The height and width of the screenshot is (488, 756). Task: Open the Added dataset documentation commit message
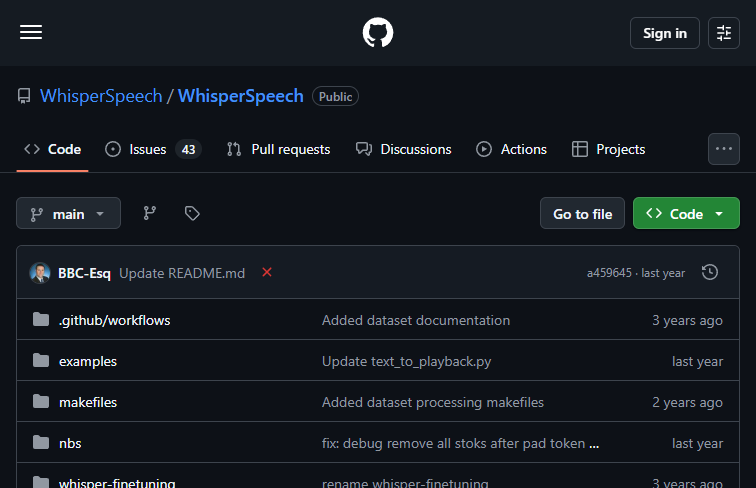click(x=416, y=320)
